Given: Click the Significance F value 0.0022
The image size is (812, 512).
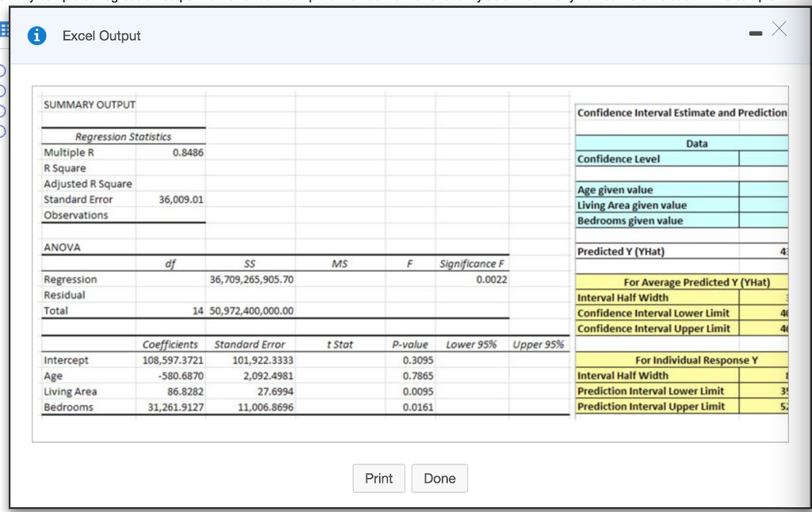Looking at the screenshot, I should pyautogui.click(x=492, y=279).
